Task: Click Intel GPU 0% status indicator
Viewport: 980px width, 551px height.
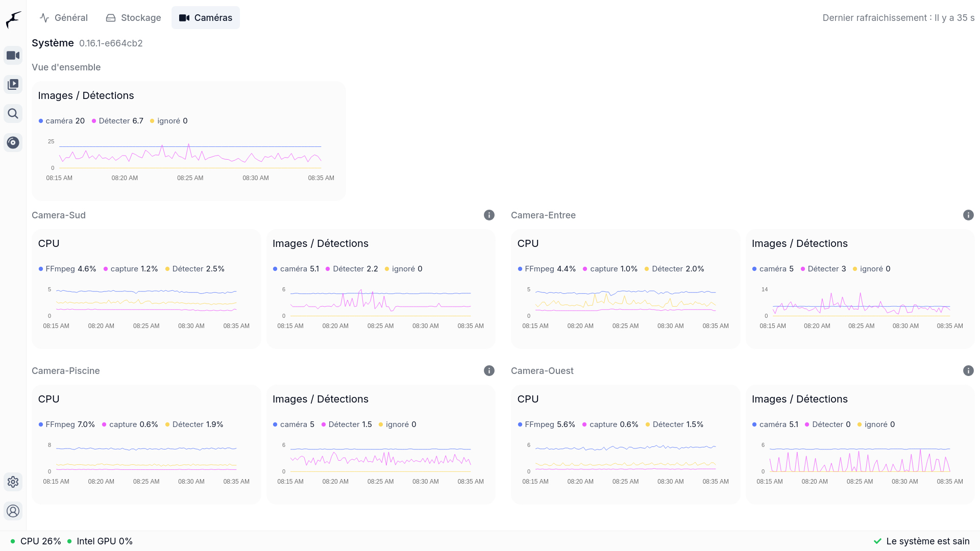Action: 100,541
